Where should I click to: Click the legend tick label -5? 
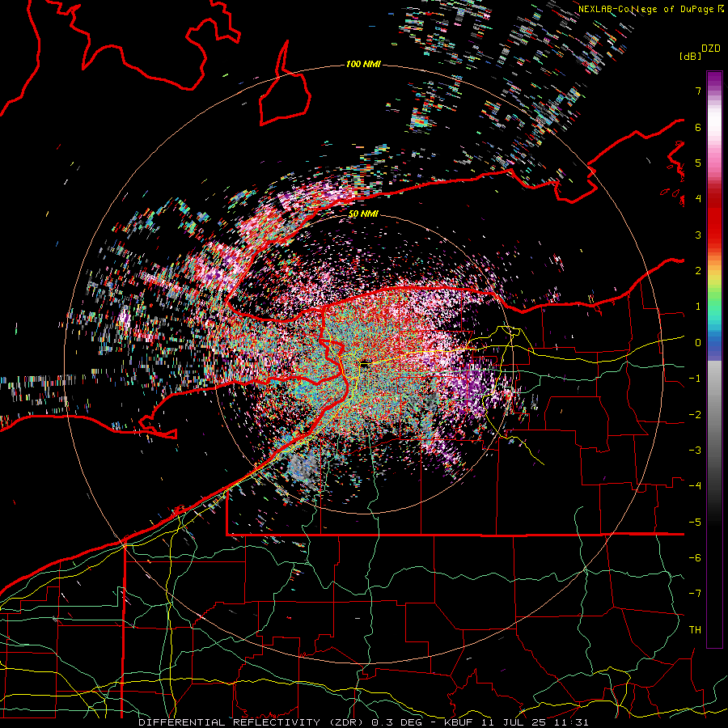(x=695, y=523)
